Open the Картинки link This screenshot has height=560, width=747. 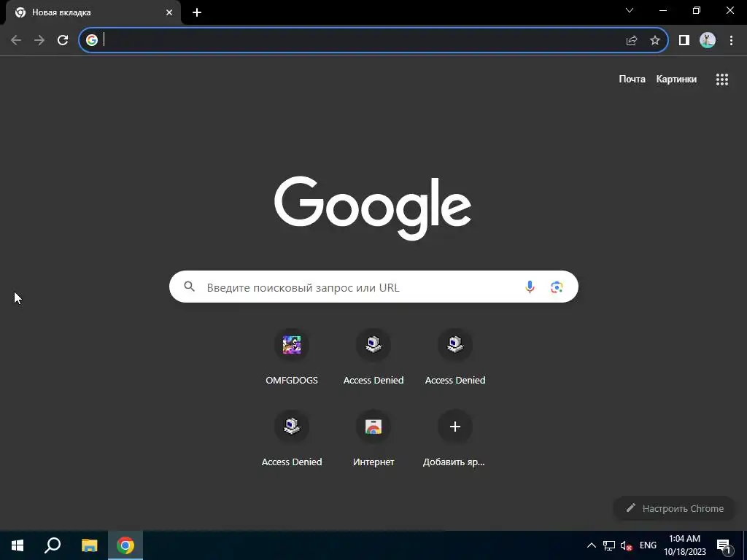click(x=676, y=79)
